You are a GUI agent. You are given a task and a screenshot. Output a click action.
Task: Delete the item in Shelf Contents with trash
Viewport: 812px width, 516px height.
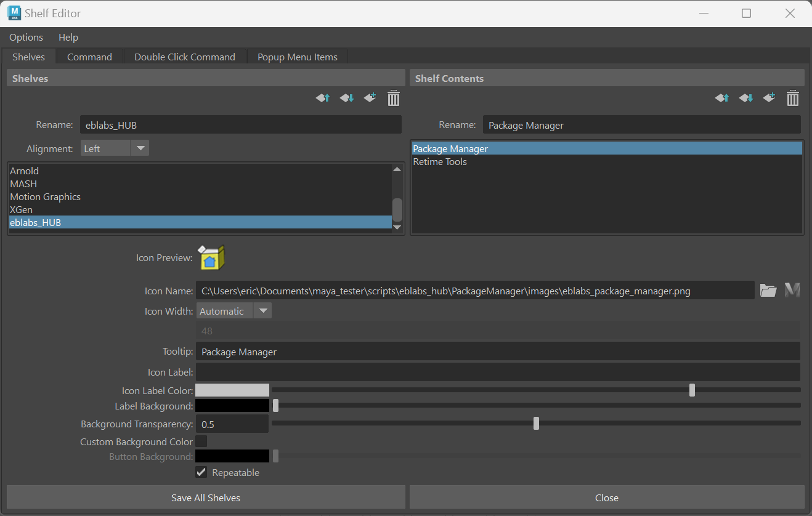(x=793, y=98)
